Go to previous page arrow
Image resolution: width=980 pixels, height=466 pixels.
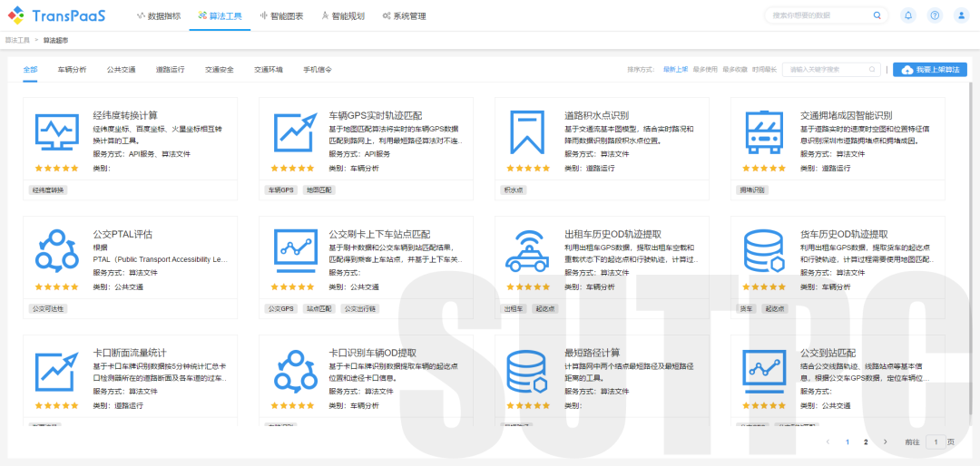pos(828,442)
